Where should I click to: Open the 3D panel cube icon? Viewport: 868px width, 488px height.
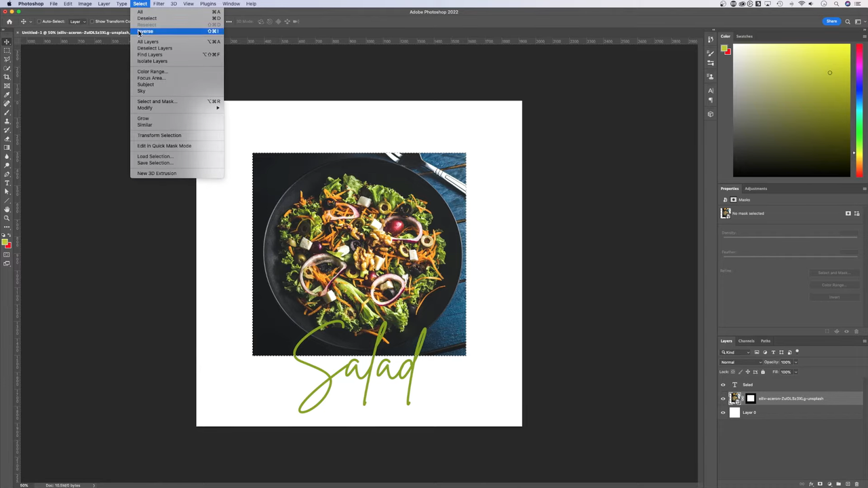[x=711, y=114]
